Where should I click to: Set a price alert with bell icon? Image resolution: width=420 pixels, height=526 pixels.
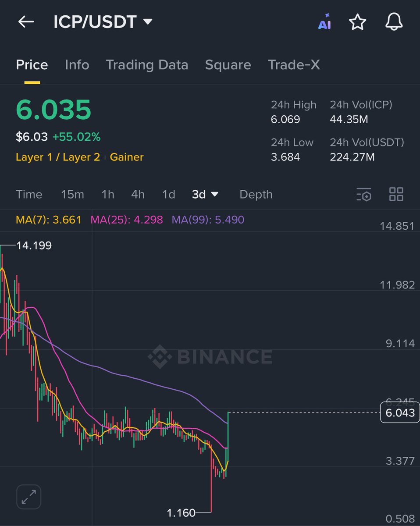click(394, 22)
